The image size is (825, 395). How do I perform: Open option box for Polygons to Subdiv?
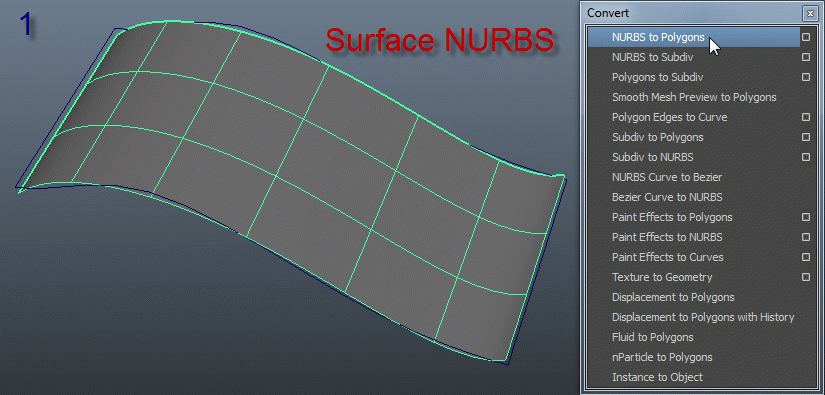(x=806, y=77)
